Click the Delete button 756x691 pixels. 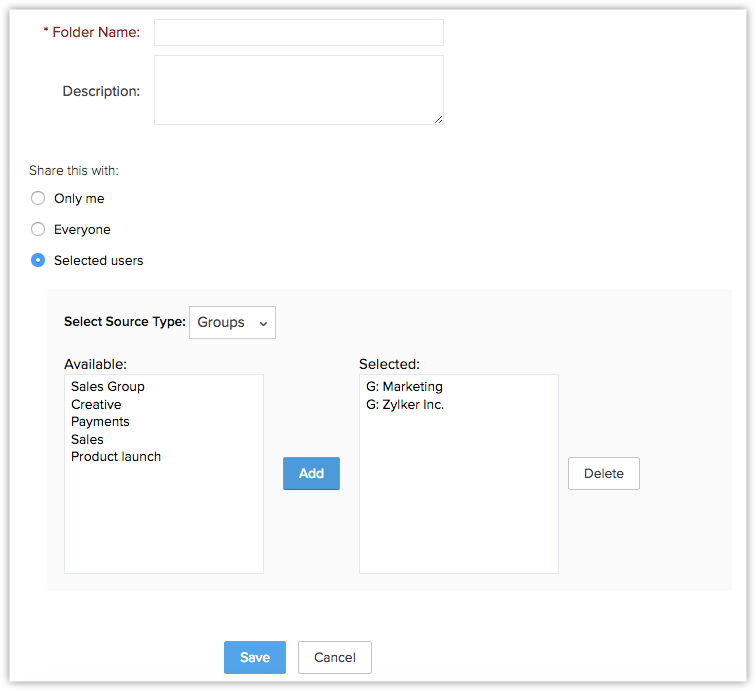pos(603,473)
